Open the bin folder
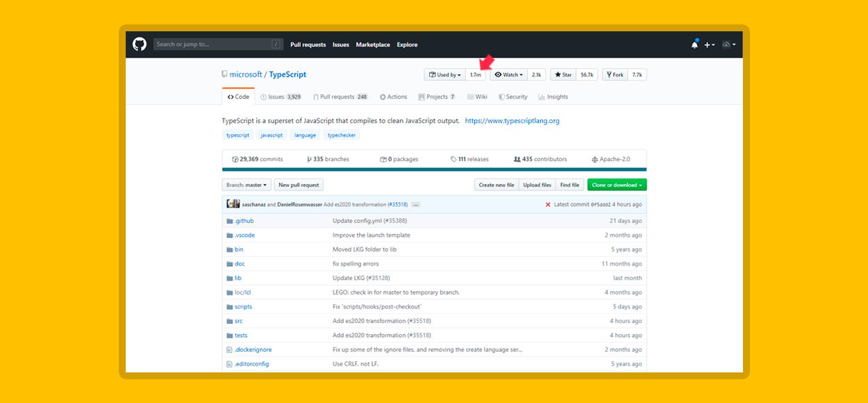This screenshot has height=403, width=868. click(x=239, y=249)
